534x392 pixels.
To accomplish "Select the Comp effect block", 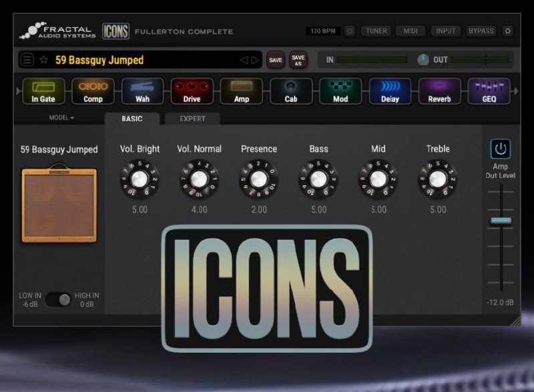I will tap(93, 91).
